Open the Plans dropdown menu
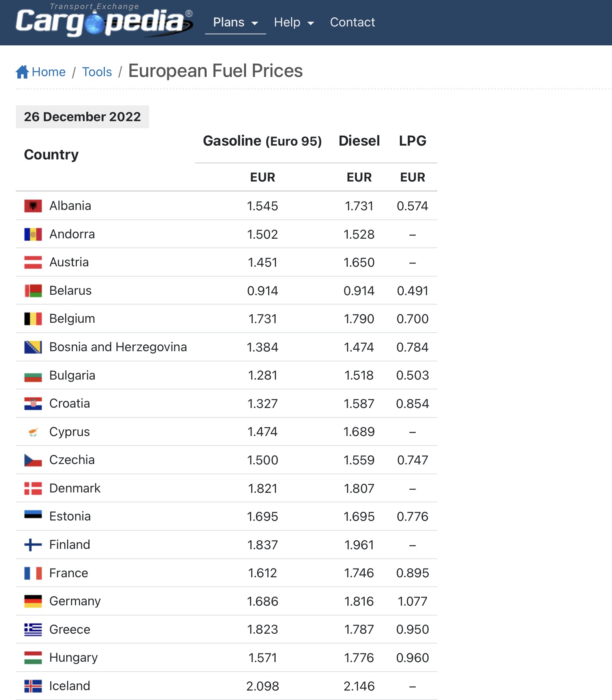Viewport: 612px width, 700px height. (x=235, y=22)
